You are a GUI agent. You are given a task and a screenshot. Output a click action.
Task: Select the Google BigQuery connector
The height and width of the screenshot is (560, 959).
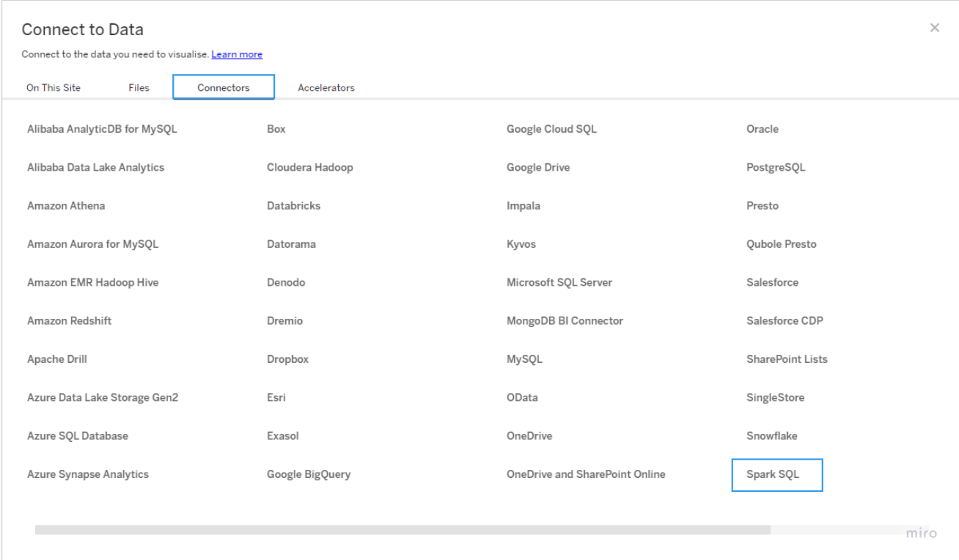click(309, 474)
